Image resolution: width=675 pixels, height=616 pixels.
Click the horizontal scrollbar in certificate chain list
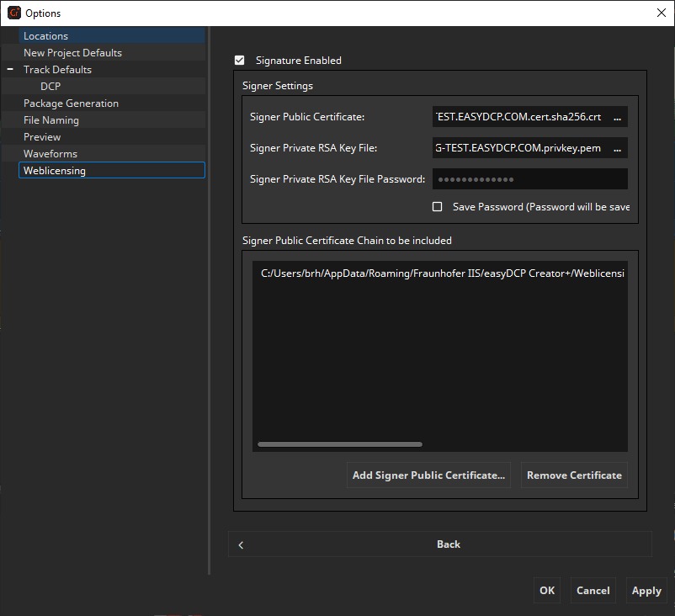click(339, 444)
